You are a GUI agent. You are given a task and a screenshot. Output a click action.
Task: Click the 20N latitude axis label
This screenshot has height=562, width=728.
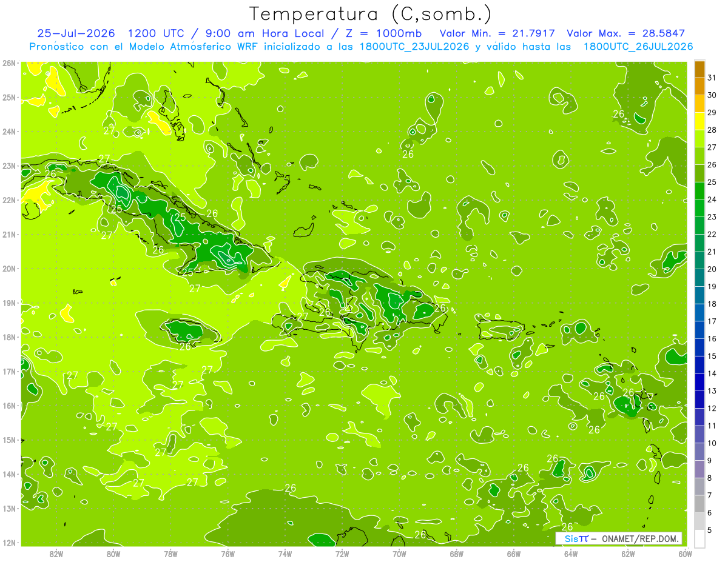9,269
